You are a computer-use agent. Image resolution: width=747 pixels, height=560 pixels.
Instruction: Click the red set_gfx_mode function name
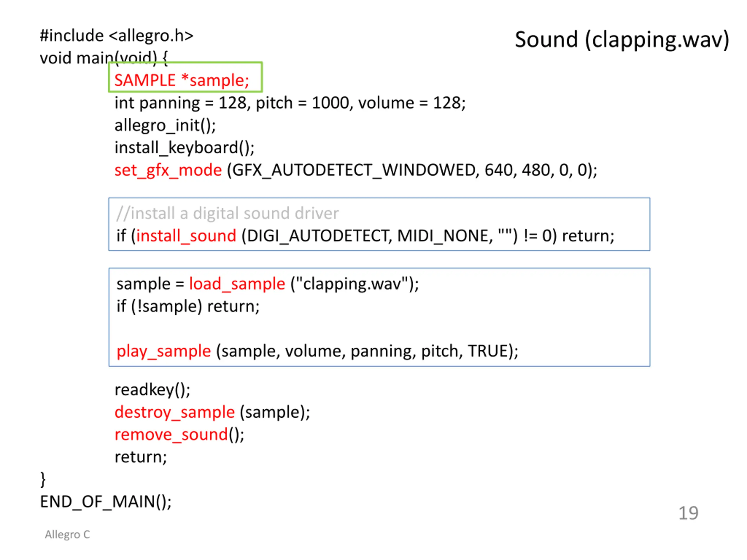[168, 170]
